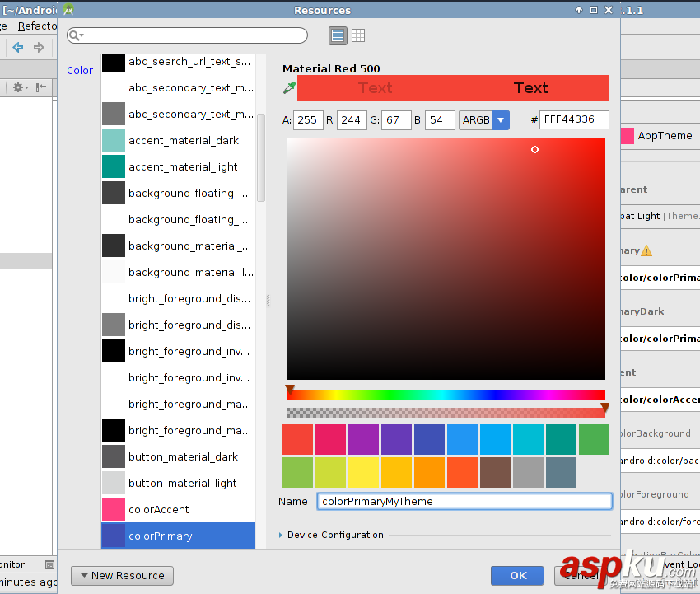
Task: Open the Refactor menu
Action: pyautogui.click(x=36, y=26)
